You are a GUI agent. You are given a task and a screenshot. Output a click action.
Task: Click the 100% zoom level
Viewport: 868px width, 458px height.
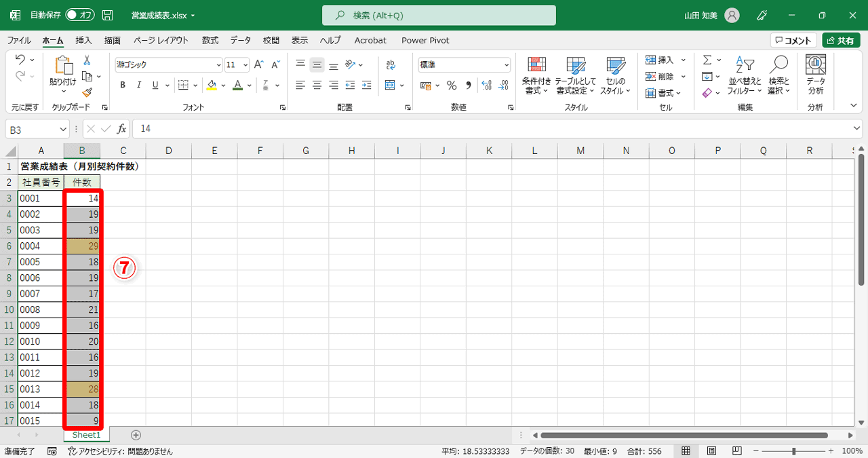coord(852,451)
